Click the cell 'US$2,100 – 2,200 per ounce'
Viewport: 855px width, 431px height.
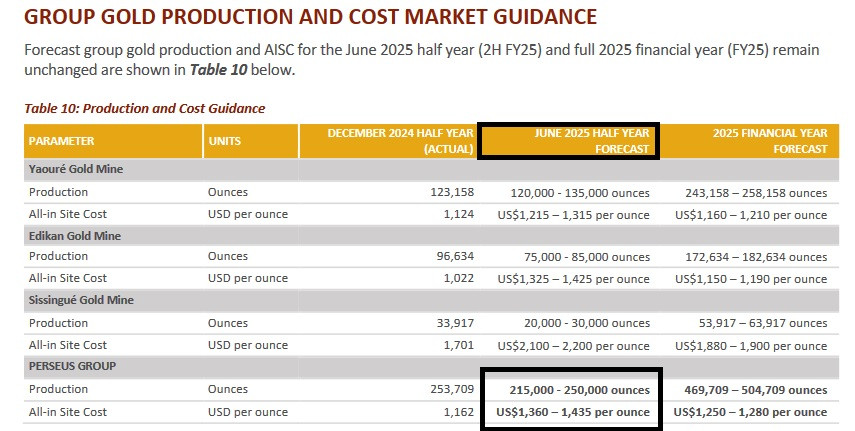(573, 346)
